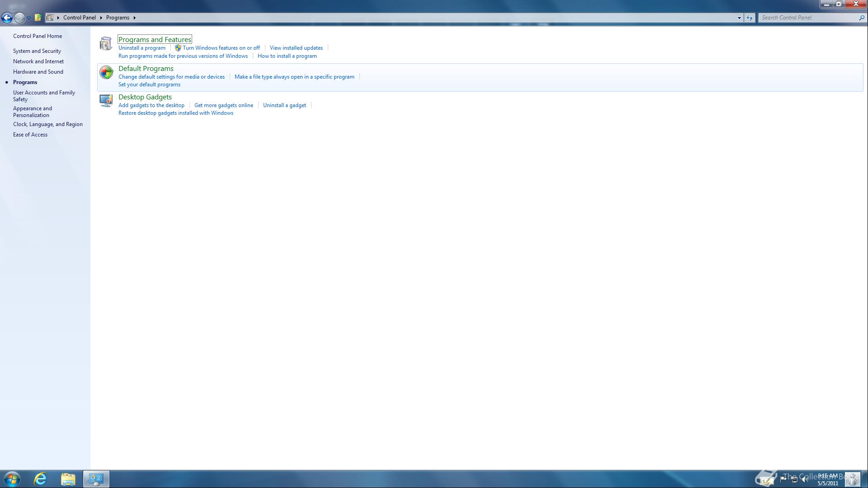This screenshot has height=488, width=868.
Task: Run programs made for previous versions
Action: tap(183, 56)
